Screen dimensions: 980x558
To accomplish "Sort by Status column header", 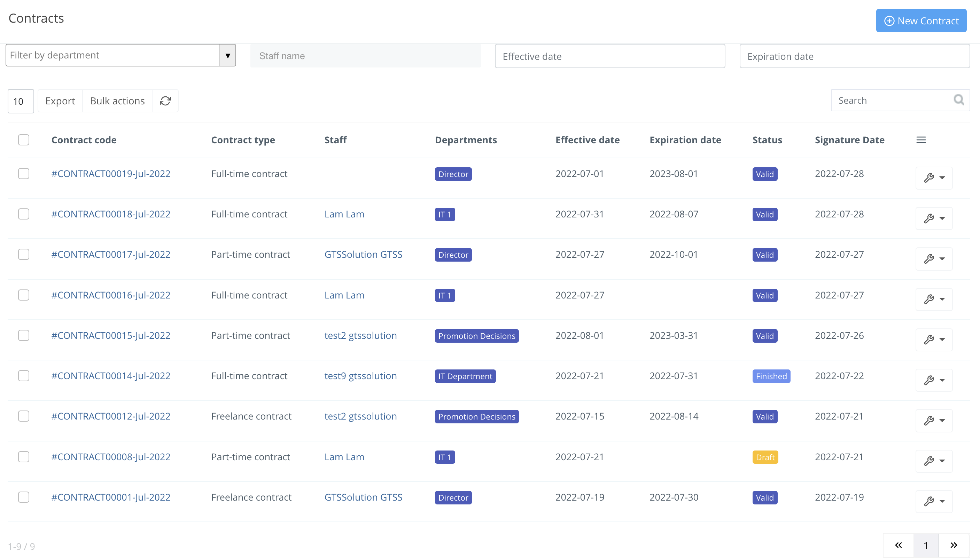I will tap(767, 140).
